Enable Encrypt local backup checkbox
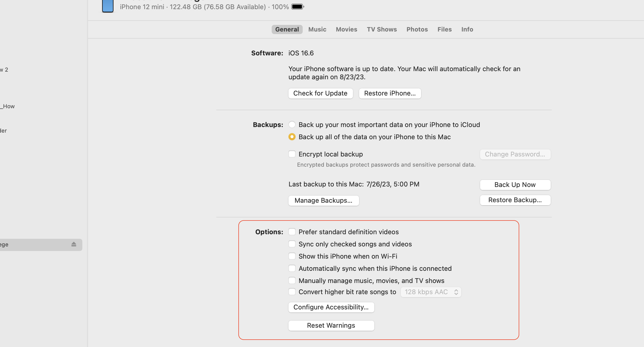The image size is (644, 347). click(x=292, y=154)
